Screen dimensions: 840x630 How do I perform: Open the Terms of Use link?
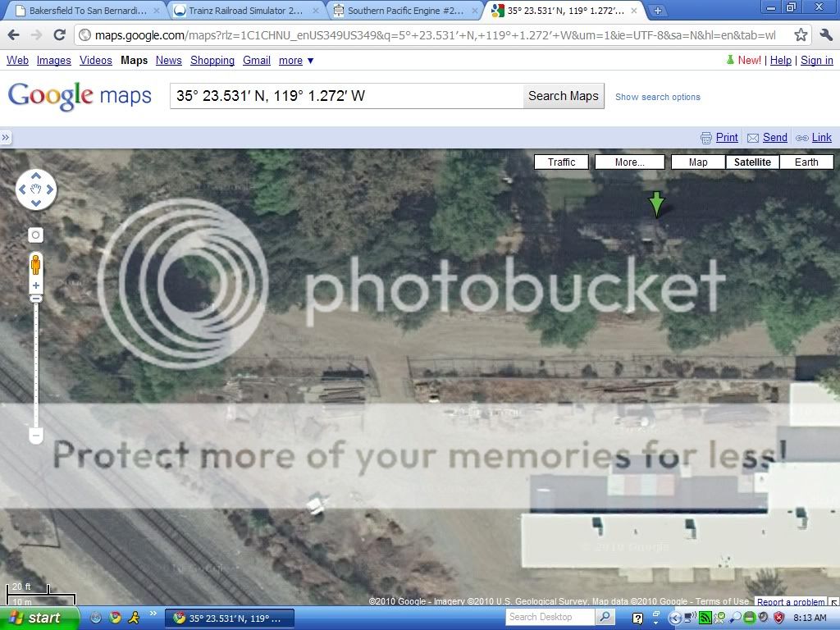(x=722, y=601)
